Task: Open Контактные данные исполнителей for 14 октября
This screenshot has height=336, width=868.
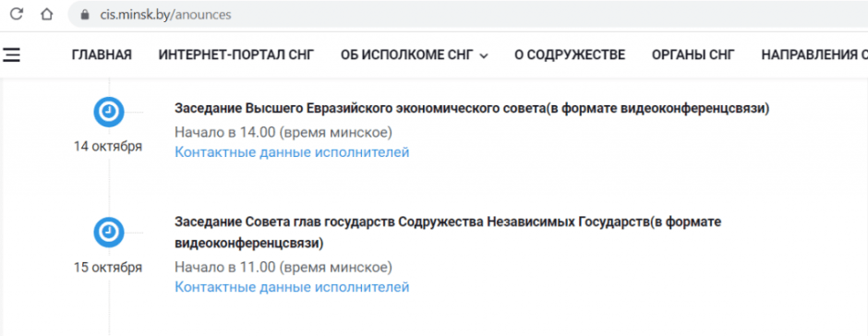Action: pyautogui.click(x=292, y=152)
